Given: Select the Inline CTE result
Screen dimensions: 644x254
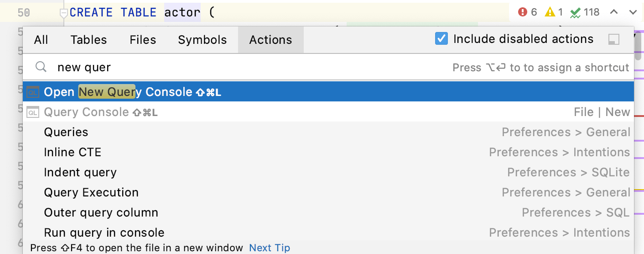Looking at the screenshot, I should click(73, 152).
